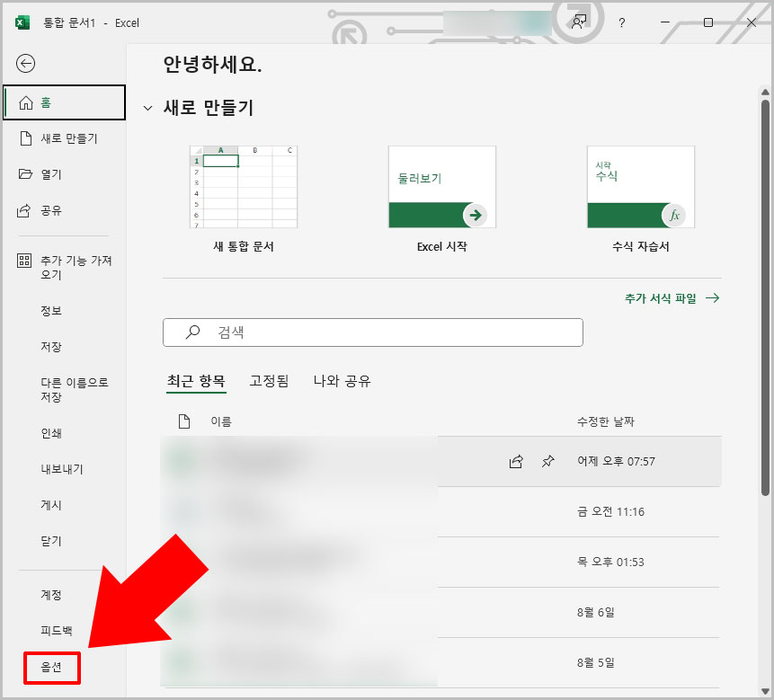
Task: Click into the 검색 search box
Action: tap(373, 332)
